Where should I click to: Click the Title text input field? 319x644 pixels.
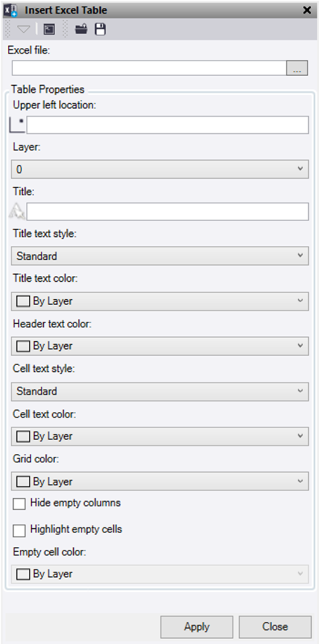click(x=167, y=212)
